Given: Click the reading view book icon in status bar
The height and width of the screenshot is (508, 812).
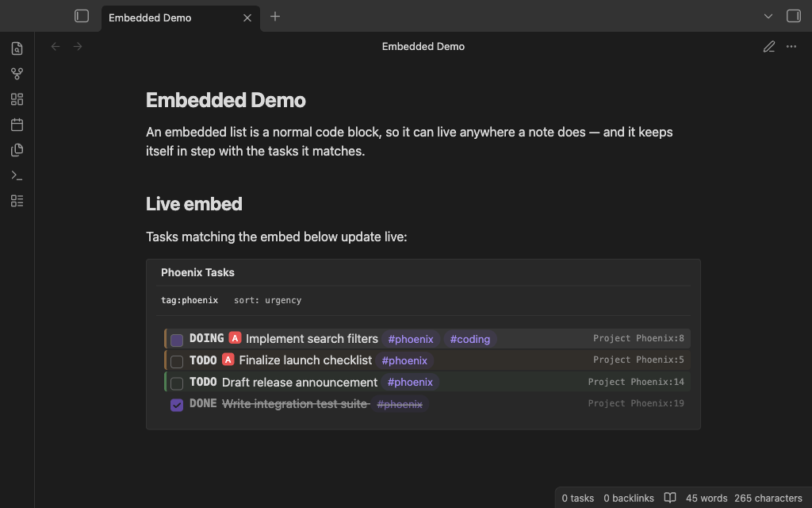Looking at the screenshot, I should (x=669, y=498).
